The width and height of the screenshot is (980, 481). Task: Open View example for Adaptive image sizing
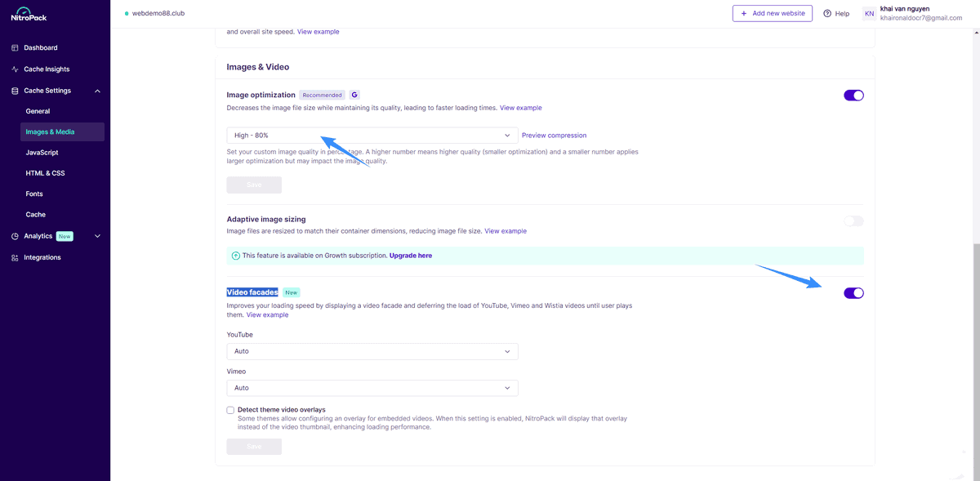[x=506, y=231]
